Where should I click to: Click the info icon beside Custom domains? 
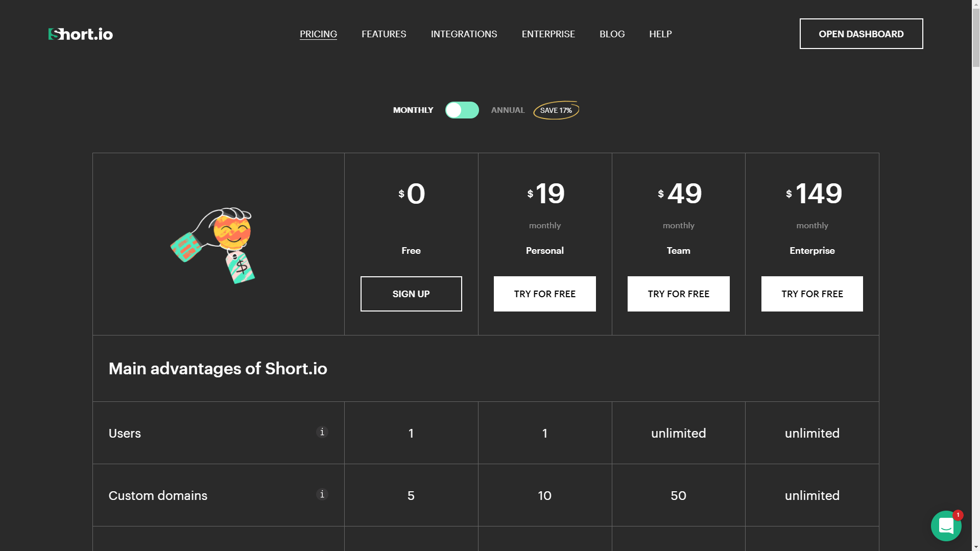click(x=322, y=494)
